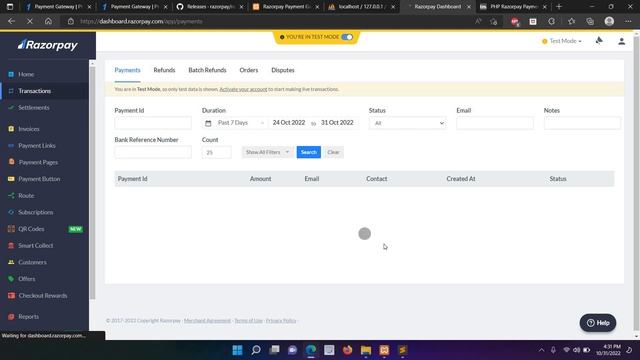This screenshot has height=360, width=640.
Task: Open the Terms of Use link
Action: pos(248,320)
